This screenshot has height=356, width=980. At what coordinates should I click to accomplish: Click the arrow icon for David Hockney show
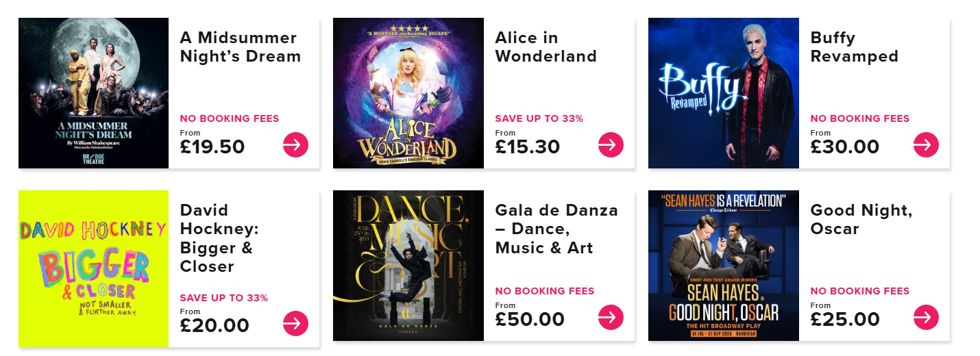tap(295, 323)
